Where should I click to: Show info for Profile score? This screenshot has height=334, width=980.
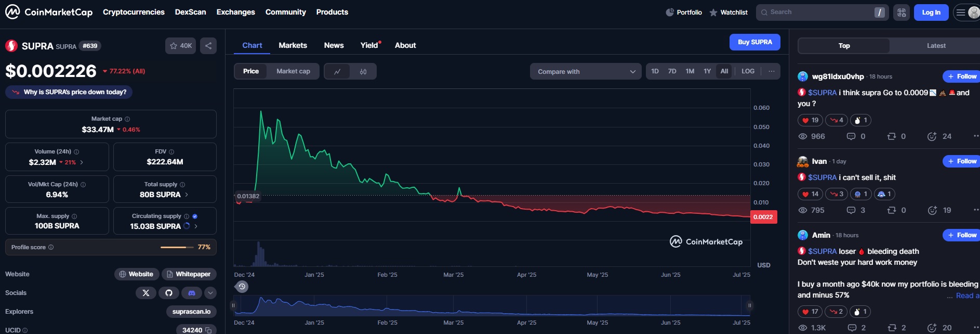point(51,247)
